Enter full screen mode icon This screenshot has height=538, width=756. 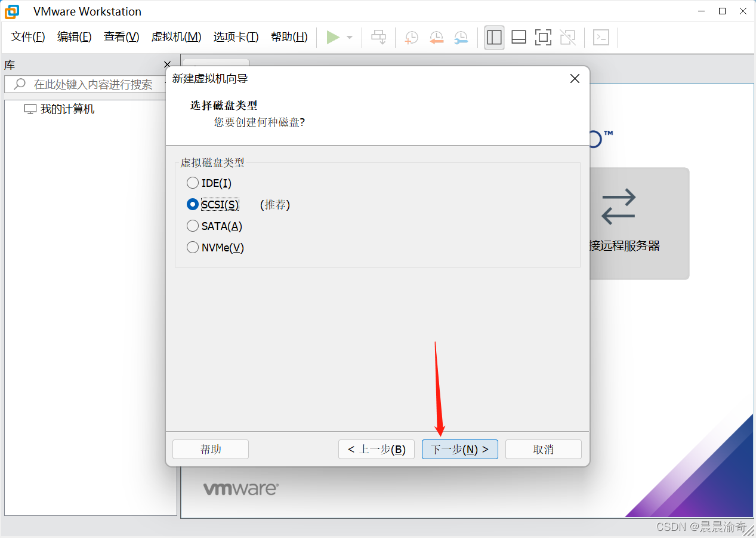[543, 37]
